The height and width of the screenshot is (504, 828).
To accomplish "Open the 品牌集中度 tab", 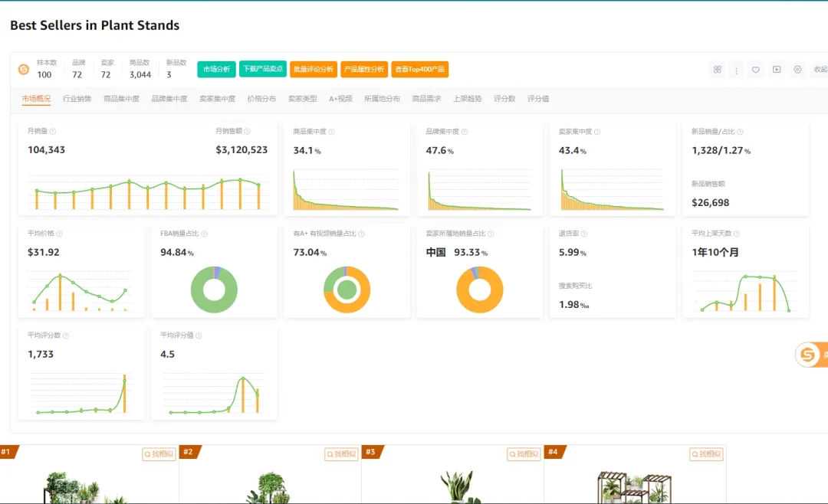I will pos(169,99).
